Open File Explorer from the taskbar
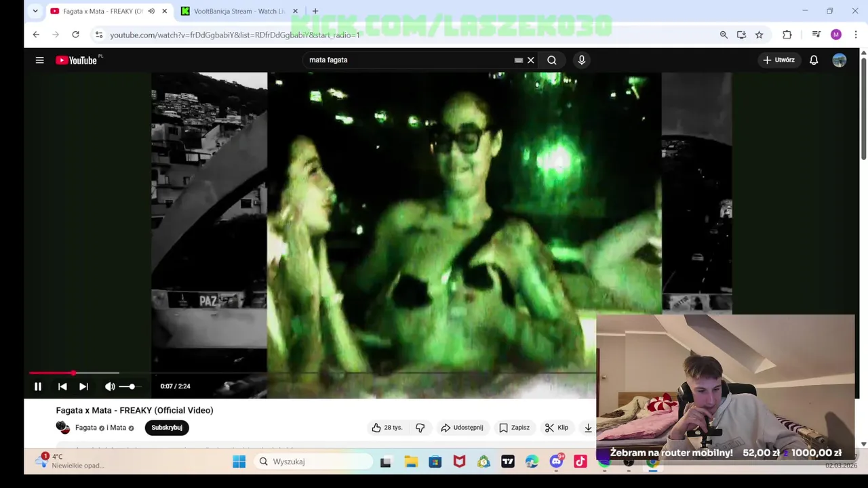Screen dimensions: 868x488 click(411, 462)
